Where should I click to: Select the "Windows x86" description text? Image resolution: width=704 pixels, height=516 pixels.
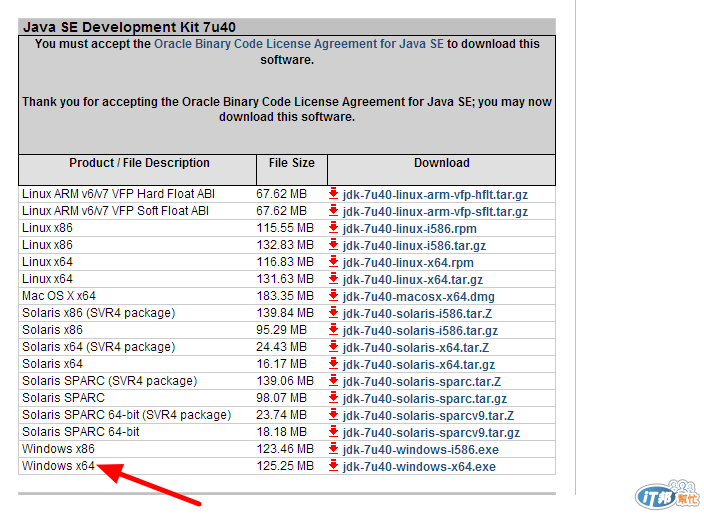[58, 449]
